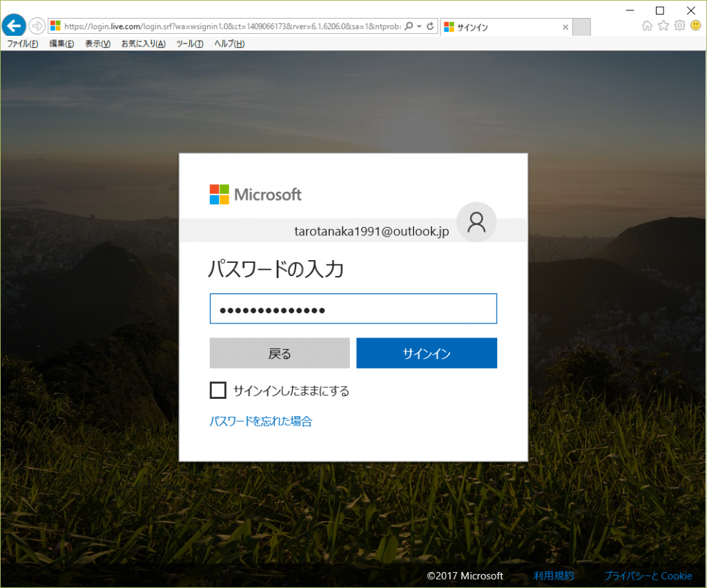Open the 編集(E) menu
Viewport: 707px width, 588px height.
tap(61, 43)
